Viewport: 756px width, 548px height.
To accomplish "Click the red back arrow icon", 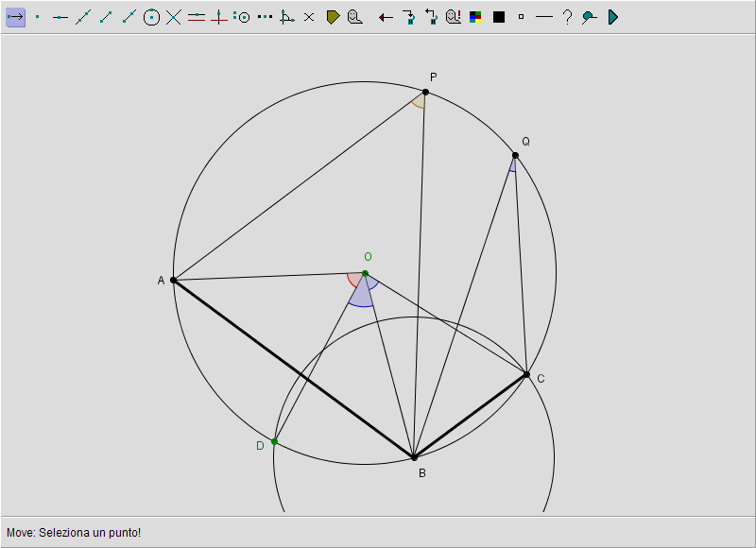I will [x=386, y=18].
